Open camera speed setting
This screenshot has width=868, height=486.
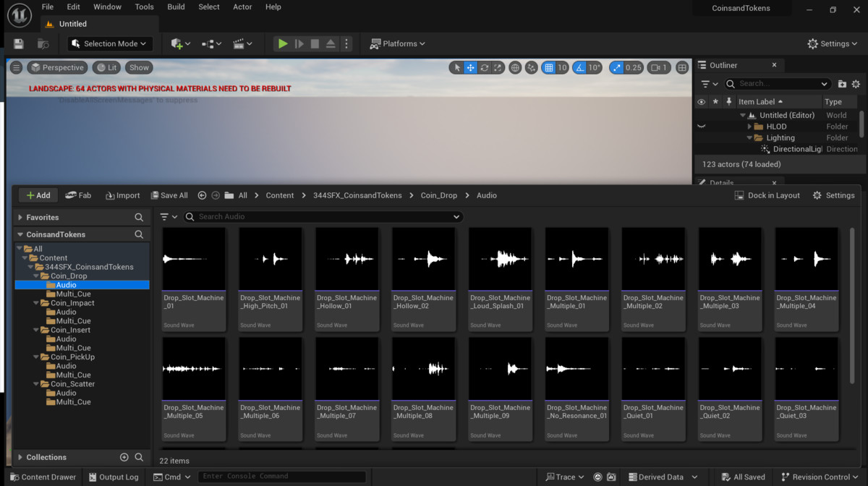tap(659, 67)
